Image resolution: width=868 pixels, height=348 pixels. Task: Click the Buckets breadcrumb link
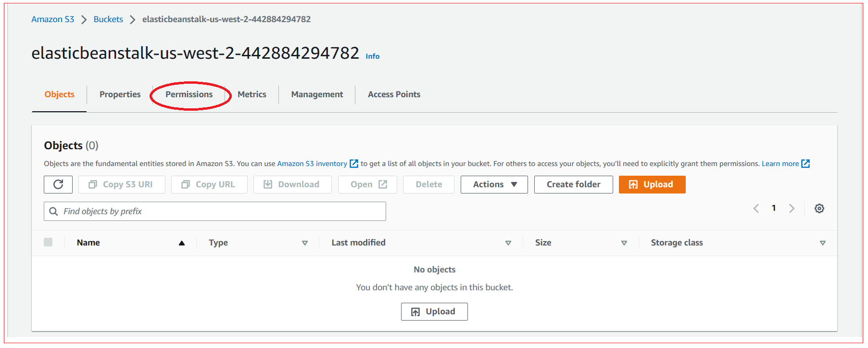click(x=108, y=19)
